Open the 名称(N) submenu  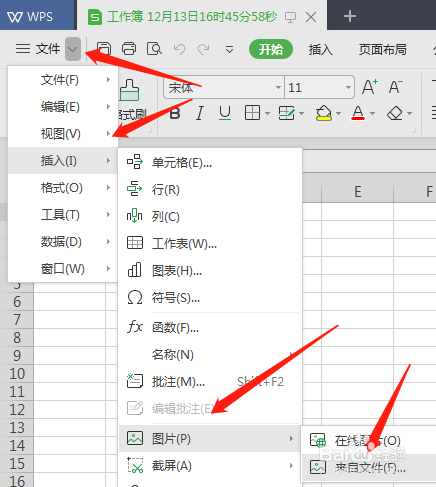[210, 354]
